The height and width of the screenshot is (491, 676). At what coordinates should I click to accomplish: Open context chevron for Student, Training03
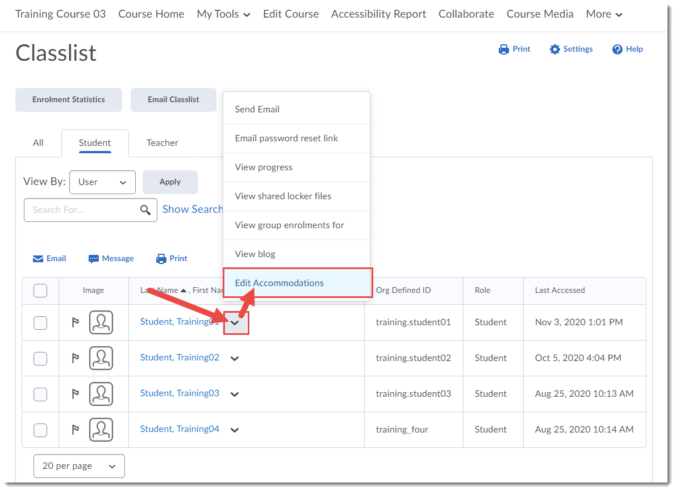pos(235,394)
